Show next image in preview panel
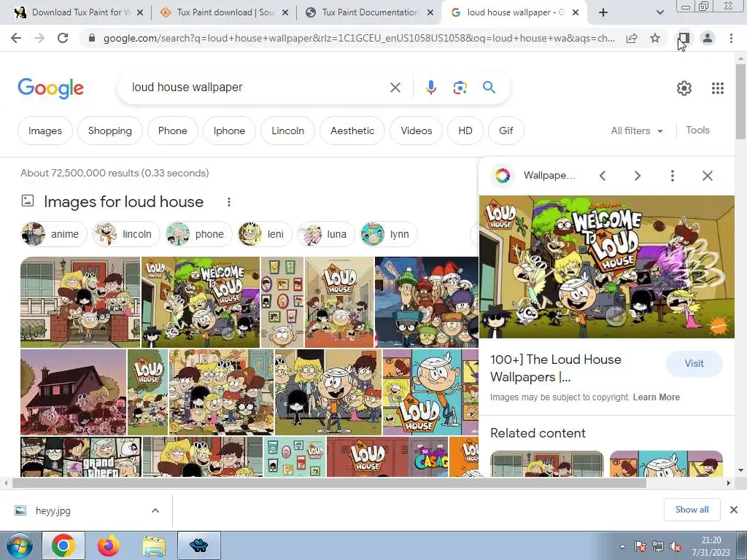The width and height of the screenshot is (747, 560). tap(638, 176)
